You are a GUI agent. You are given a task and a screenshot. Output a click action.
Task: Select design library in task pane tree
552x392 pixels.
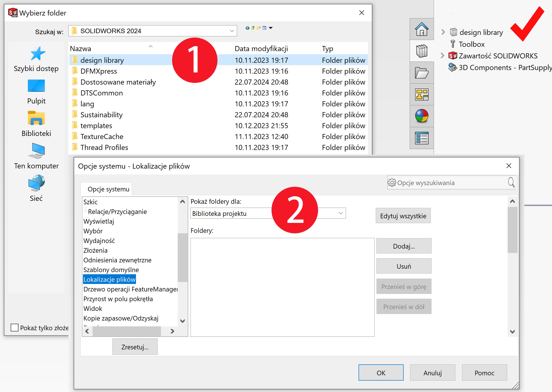click(477, 32)
